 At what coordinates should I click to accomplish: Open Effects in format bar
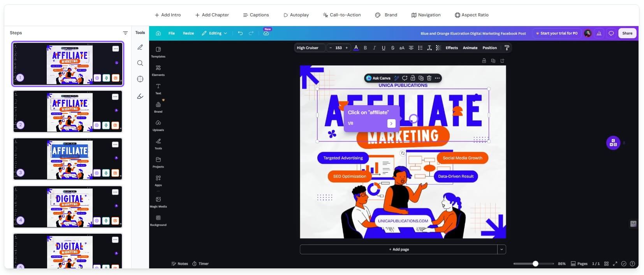point(452,48)
